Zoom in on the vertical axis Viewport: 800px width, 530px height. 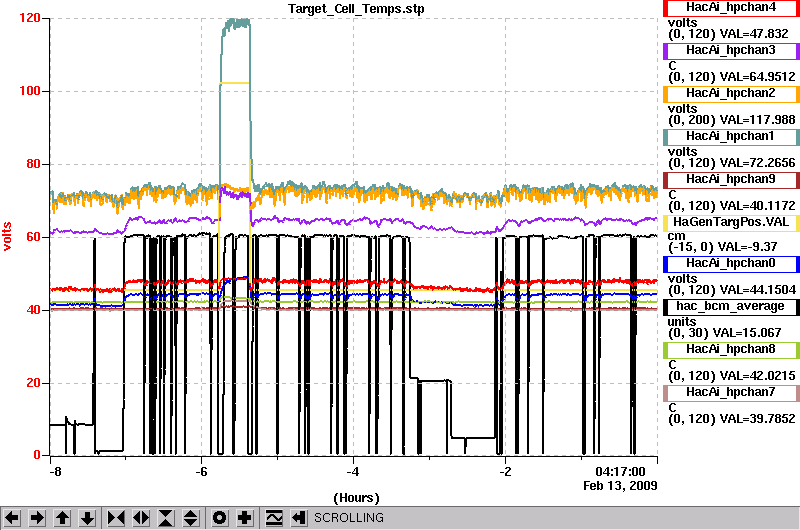(x=166, y=518)
